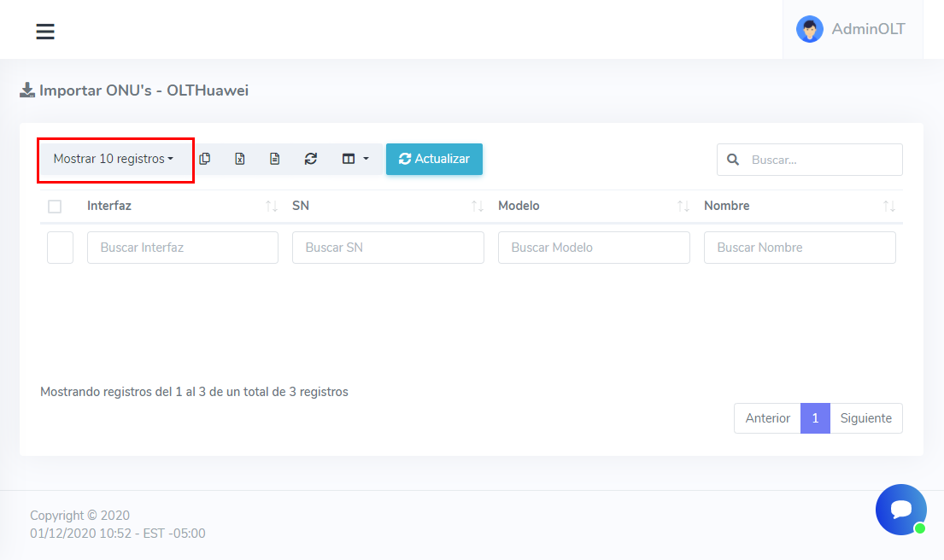Click the reload table icon
The image size is (944, 560).
click(x=311, y=159)
